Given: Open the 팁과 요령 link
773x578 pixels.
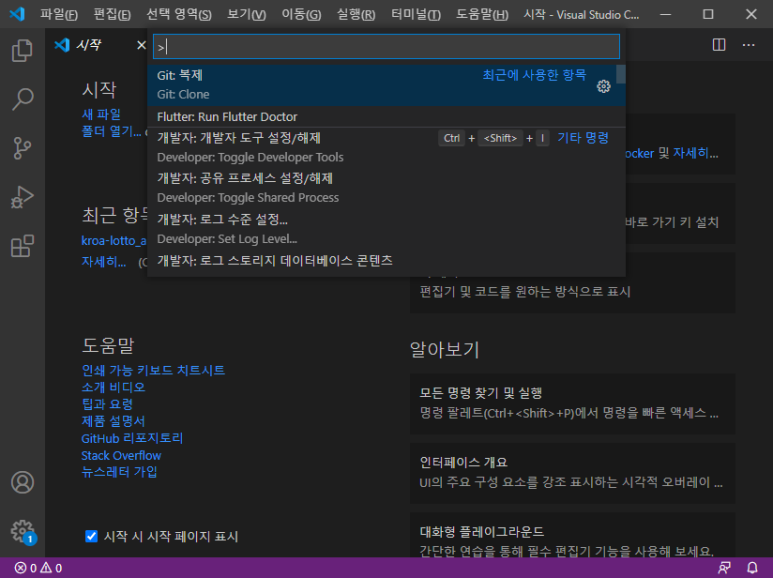Looking at the screenshot, I should (x=107, y=404).
